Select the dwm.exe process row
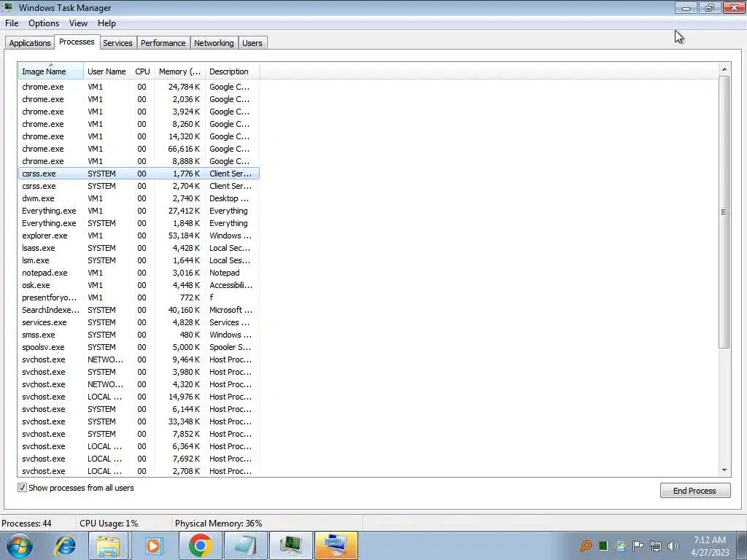747x560 pixels. [139, 198]
